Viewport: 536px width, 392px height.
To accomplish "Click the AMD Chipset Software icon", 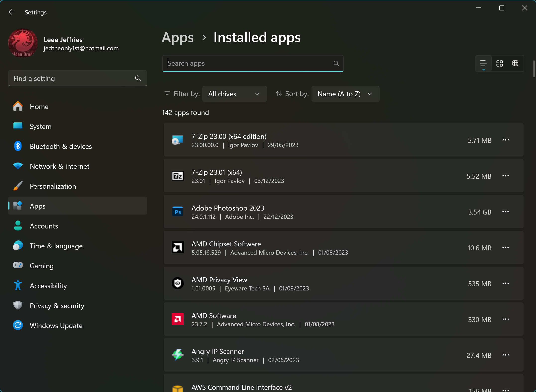I will point(178,248).
